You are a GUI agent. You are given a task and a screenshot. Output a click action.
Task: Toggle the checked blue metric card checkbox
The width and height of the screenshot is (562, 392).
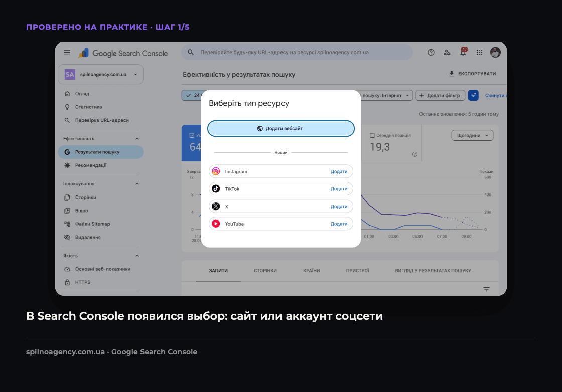point(192,135)
